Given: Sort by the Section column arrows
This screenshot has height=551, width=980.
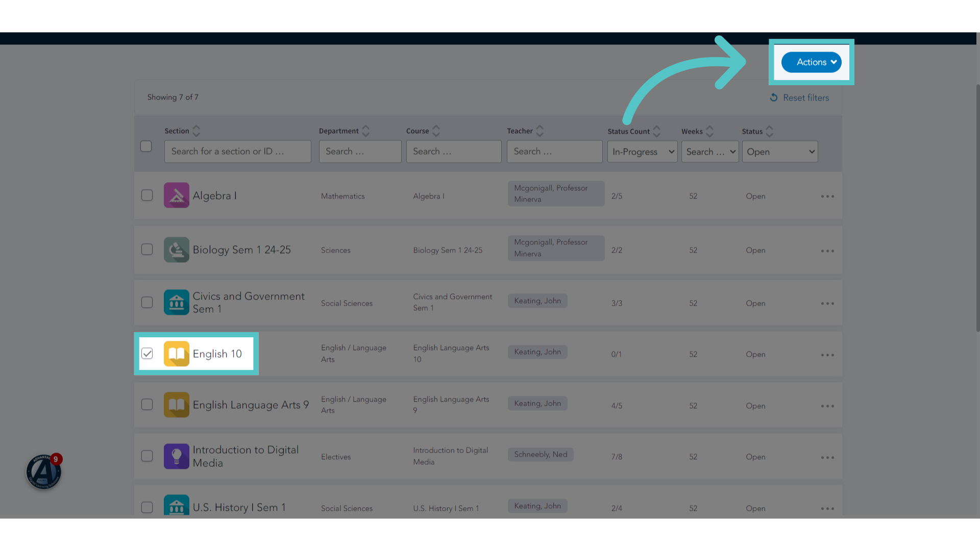Looking at the screenshot, I should tap(197, 131).
